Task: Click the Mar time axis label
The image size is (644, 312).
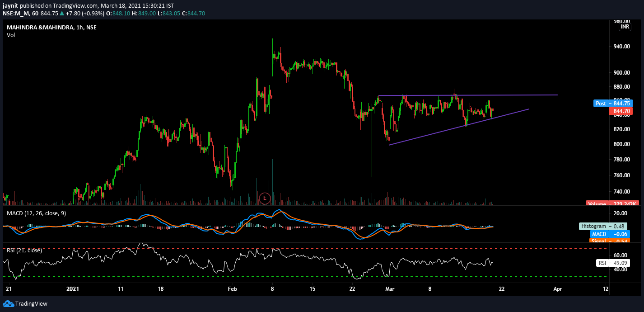Action: 390,288
